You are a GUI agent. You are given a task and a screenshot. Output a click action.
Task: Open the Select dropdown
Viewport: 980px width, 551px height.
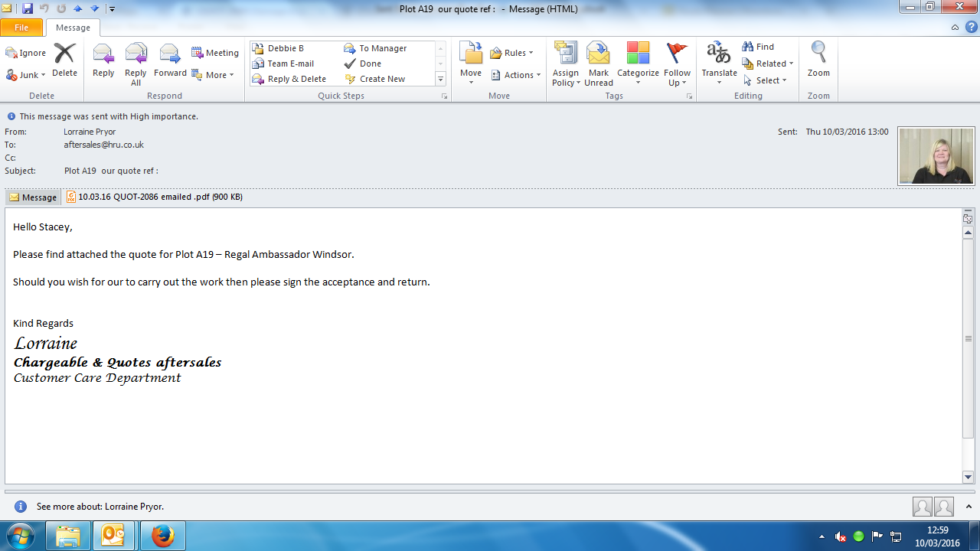766,80
